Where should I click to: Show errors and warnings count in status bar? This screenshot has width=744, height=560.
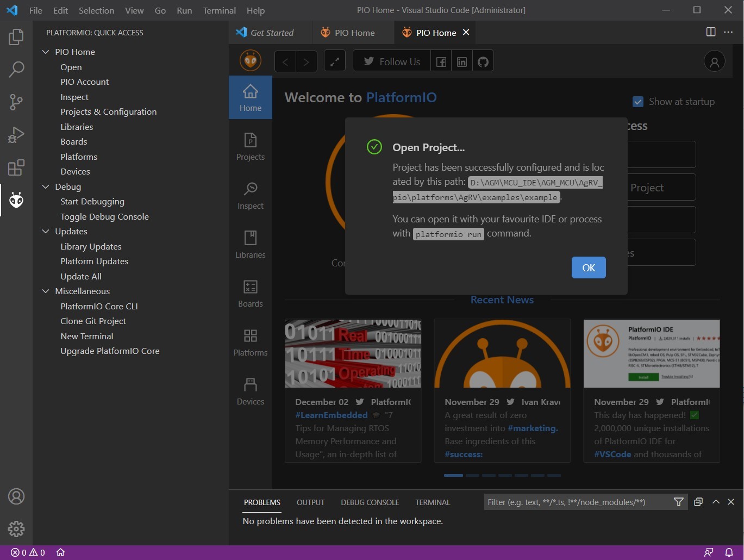point(28,552)
